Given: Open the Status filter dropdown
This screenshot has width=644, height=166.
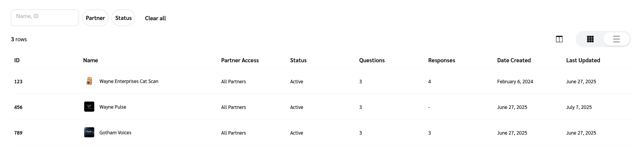Looking at the screenshot, I should click(x=123, y=18).
